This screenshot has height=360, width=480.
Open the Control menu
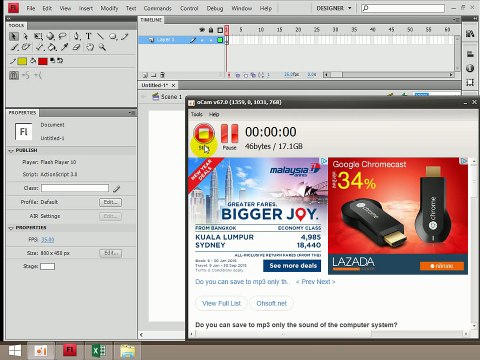coord(189,8)
